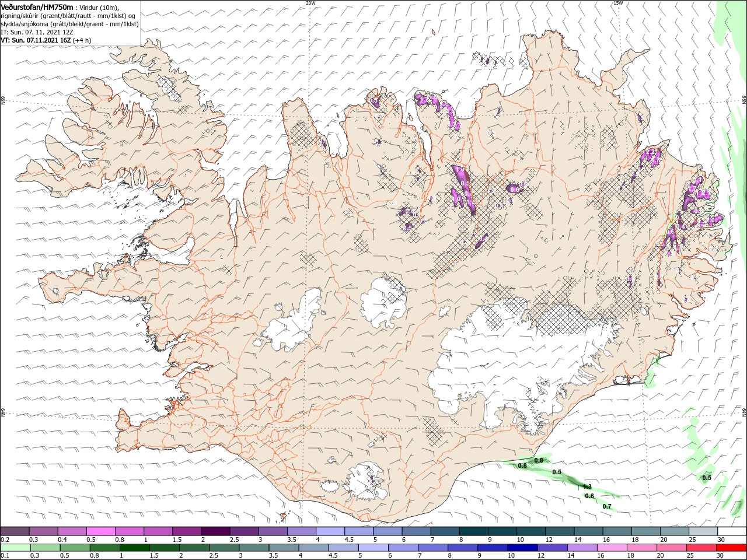This screenshot has width=747, height=560.
Task: Click the slydda/snjókoma legend description line
Action: click(x=69, y=24)
